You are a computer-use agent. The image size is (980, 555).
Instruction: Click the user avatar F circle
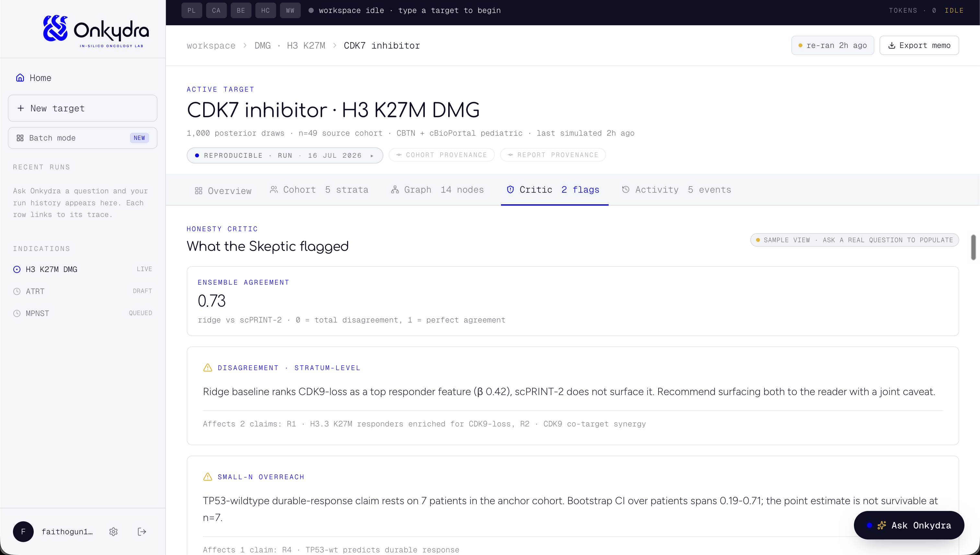(23, 532)
